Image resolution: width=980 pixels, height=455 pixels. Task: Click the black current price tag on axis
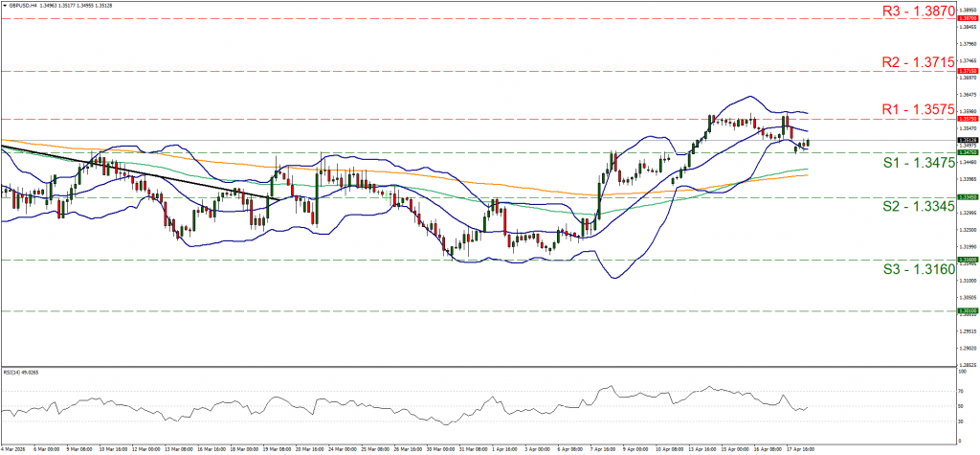(x=967, y=140)
